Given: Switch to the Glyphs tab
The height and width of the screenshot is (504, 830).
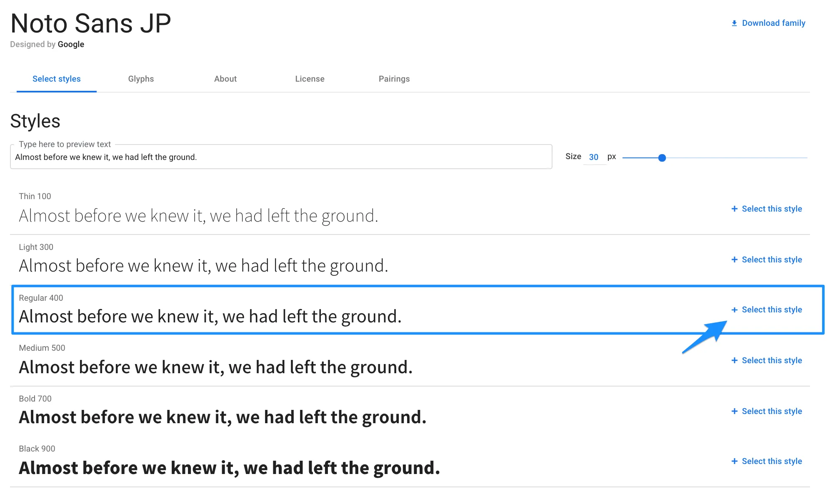Looking at the screenshot, I should (141, 79).
